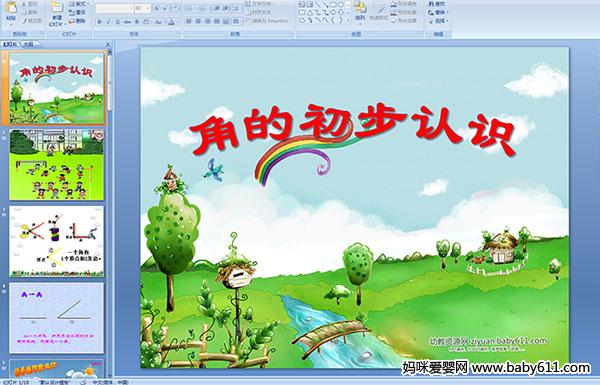This screenshot has height=385, width=600.
Task: Click the Slide Layout button
Action: pyautogui.click(x=79, y=3)
